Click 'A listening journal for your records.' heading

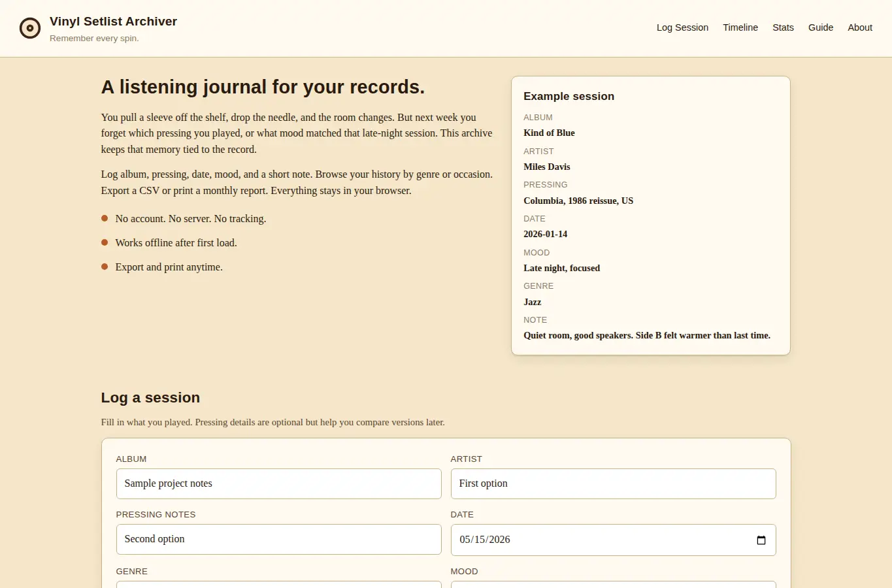(x=263, y=87)
